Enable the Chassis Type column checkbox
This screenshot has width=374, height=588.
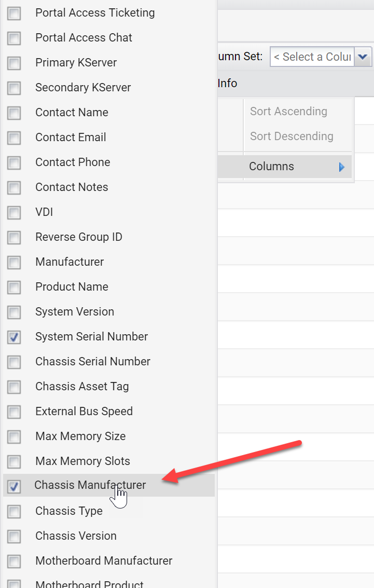pos(14,512)
